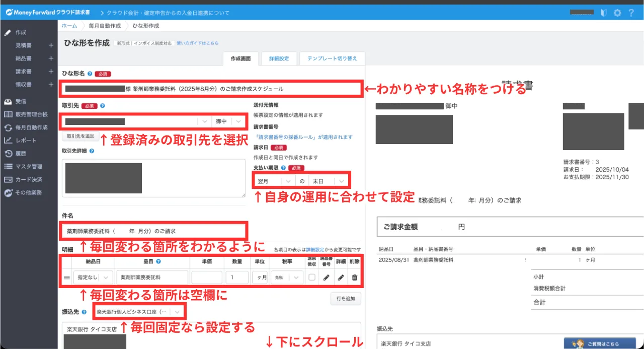Switch to the 詳細設定 tab
The image size is (644, 349).
[279, 58]
